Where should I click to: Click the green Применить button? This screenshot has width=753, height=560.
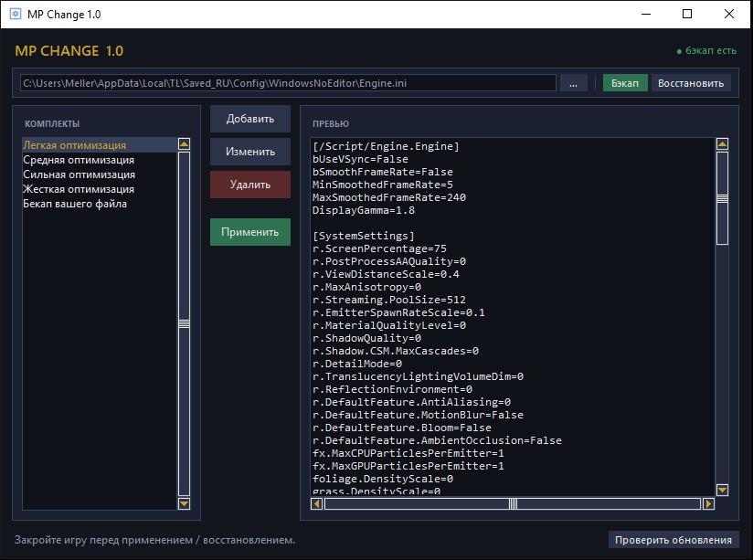pos(250,232)
